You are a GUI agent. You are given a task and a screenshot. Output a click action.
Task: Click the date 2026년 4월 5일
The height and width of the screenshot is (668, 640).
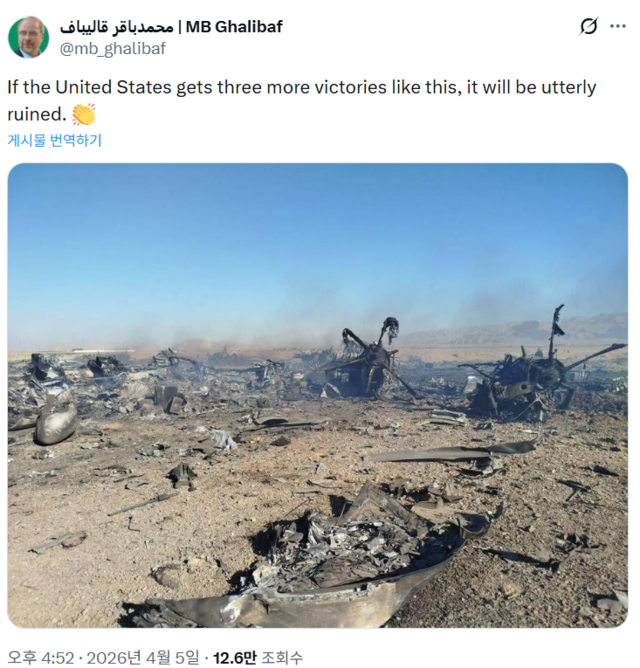tap(143, 658)
